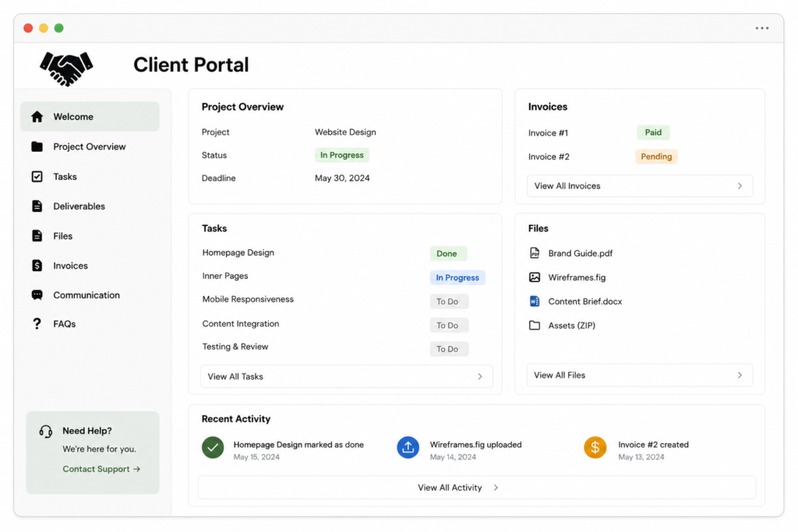Click Invoice #2 created activity text
The height and width of the screenshot is (532, 798).
pyautogui.click(x=653, y=445)
